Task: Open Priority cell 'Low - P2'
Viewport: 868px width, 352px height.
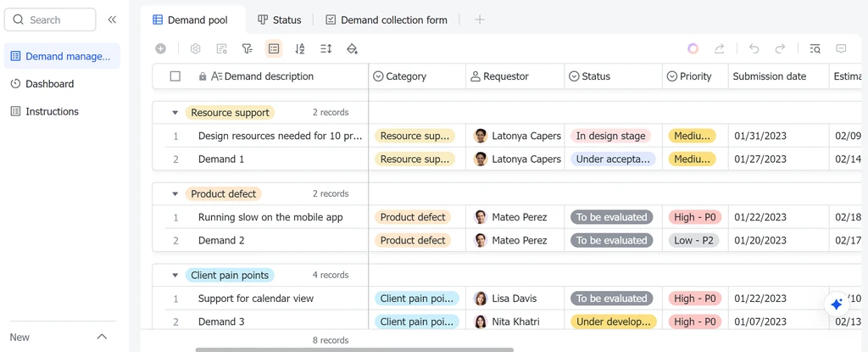Action: tap(693, 241)
